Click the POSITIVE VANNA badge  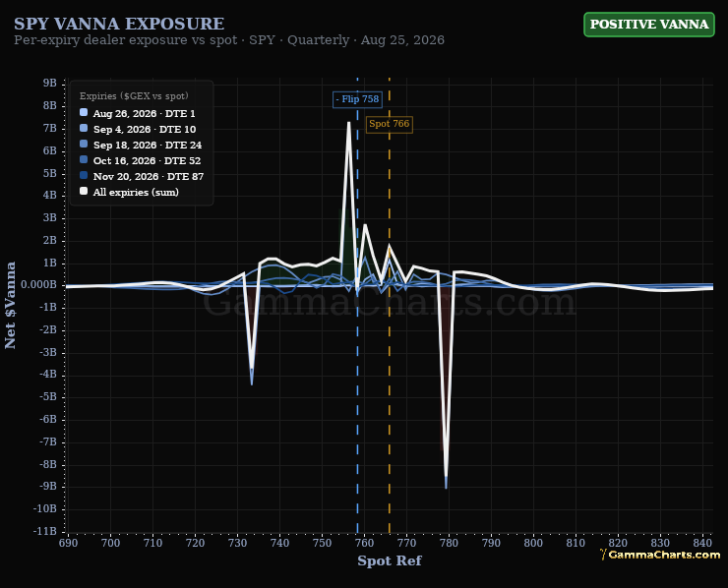(x=648, y=25)
